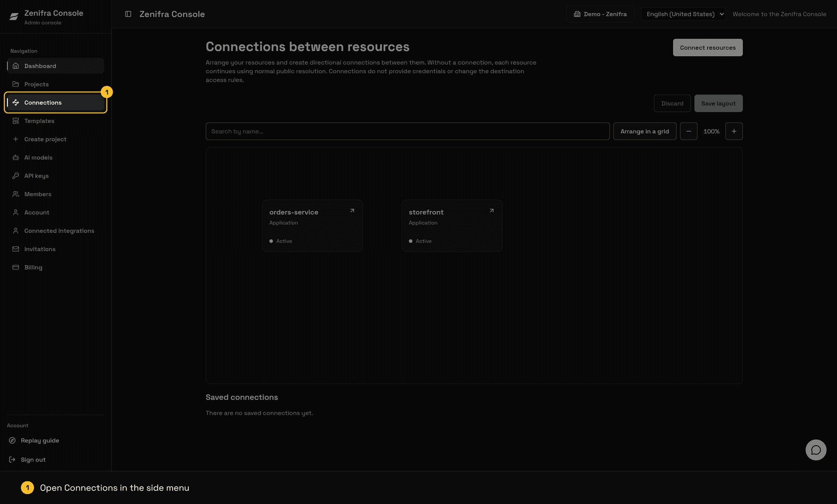The image size is (837, 504).
Task: Click the Invitations envelope icon
Action: coord(16,249)
